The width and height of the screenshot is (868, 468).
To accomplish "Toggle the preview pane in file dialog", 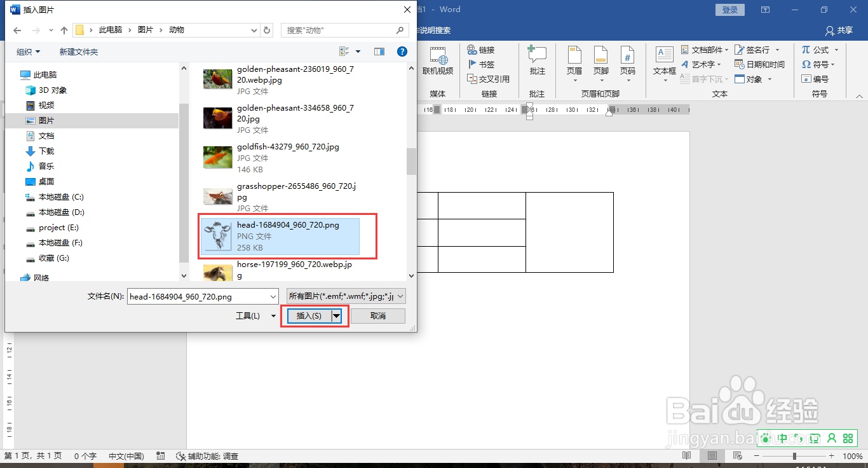I will [x=379, y=52].
